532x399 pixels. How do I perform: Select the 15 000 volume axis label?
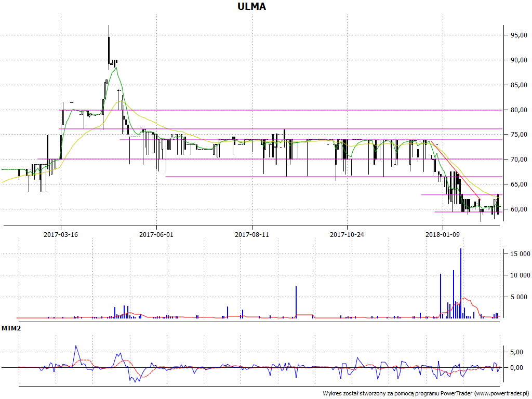520,254
